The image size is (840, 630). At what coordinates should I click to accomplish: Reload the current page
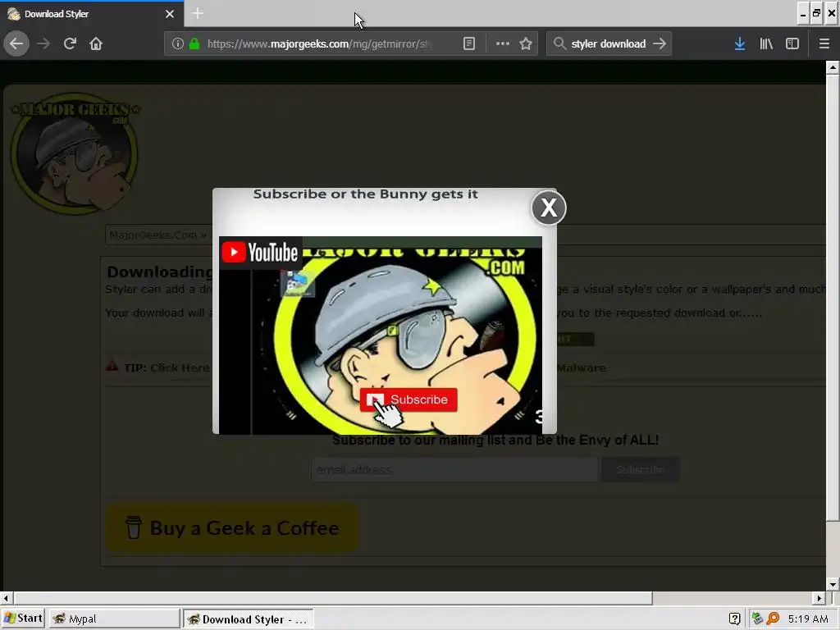click(70, 43)
